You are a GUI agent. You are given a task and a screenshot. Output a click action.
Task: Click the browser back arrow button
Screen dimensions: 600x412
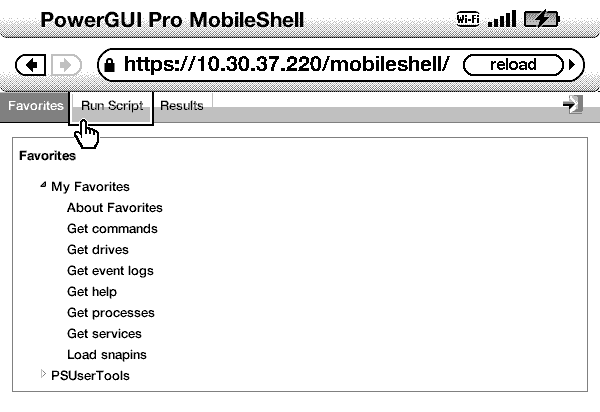click(34, 65)
